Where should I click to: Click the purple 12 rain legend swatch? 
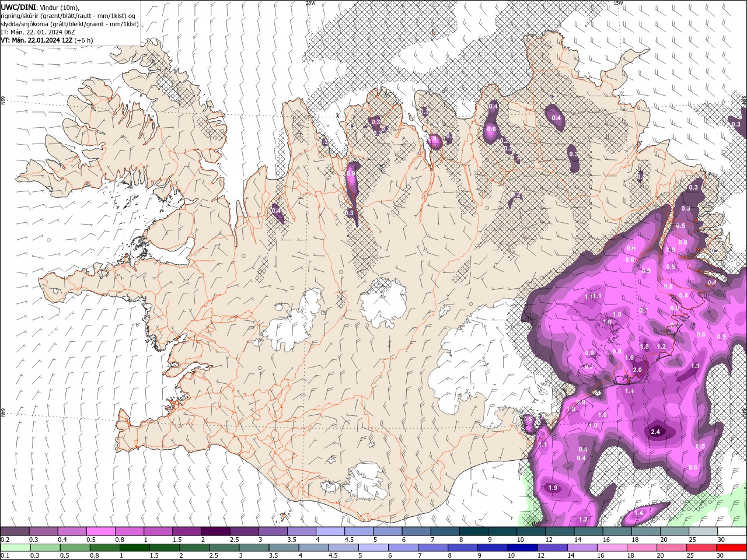point(551,548)
